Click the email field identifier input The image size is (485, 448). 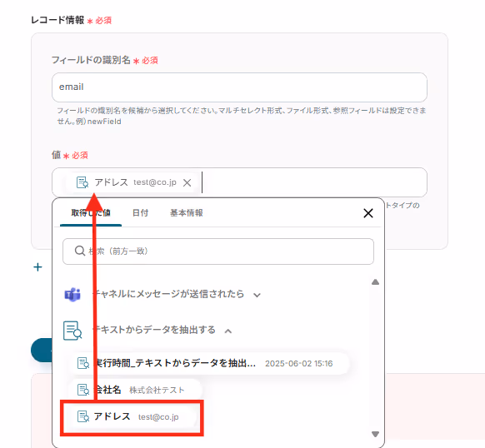[x=239, y=87]
